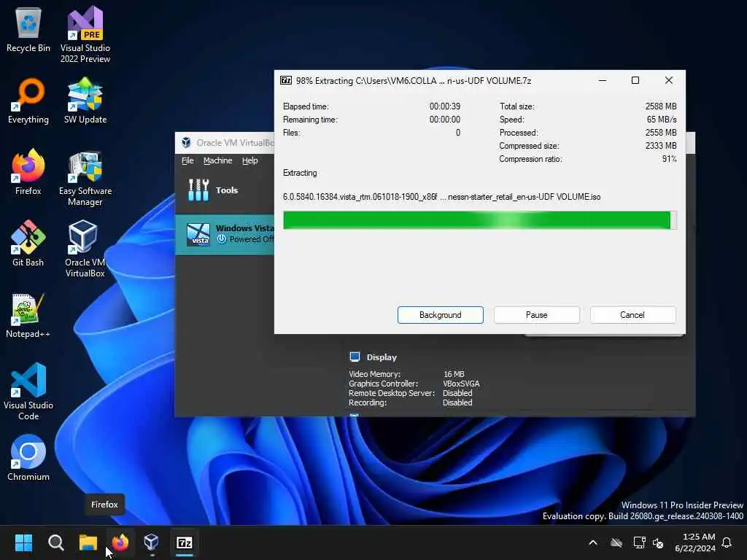Click the Compressed size value 2333 MB
747x560 pixels.
tap(661, 146)
